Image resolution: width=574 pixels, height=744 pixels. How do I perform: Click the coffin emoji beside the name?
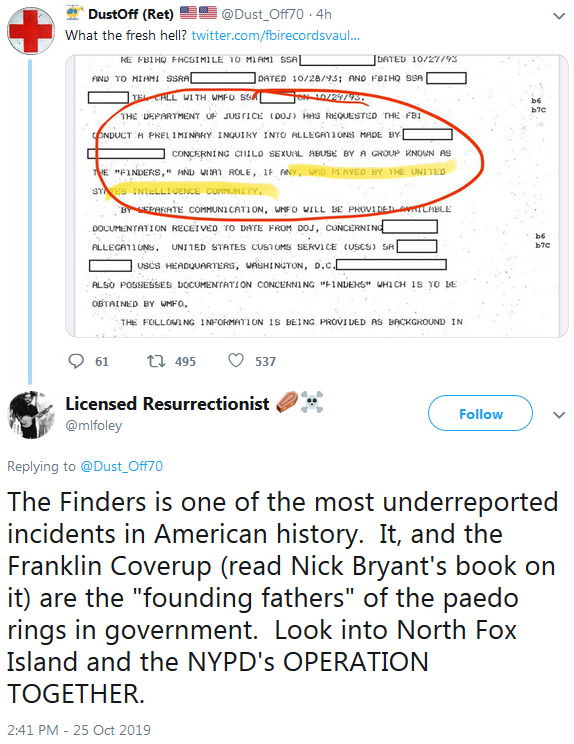287,402
